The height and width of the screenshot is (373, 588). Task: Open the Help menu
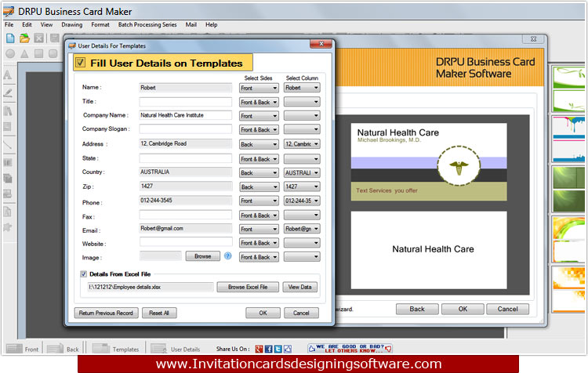point(211,25)
